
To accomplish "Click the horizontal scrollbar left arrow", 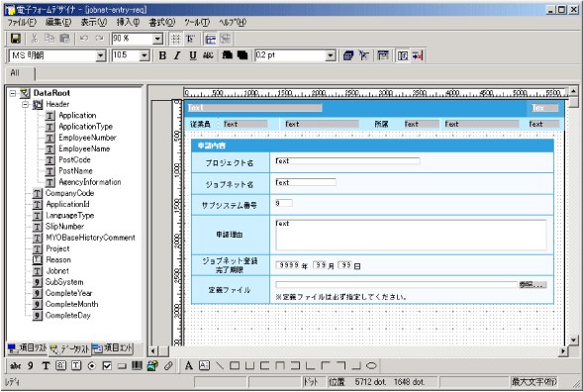I will click(x=152, y=350).
